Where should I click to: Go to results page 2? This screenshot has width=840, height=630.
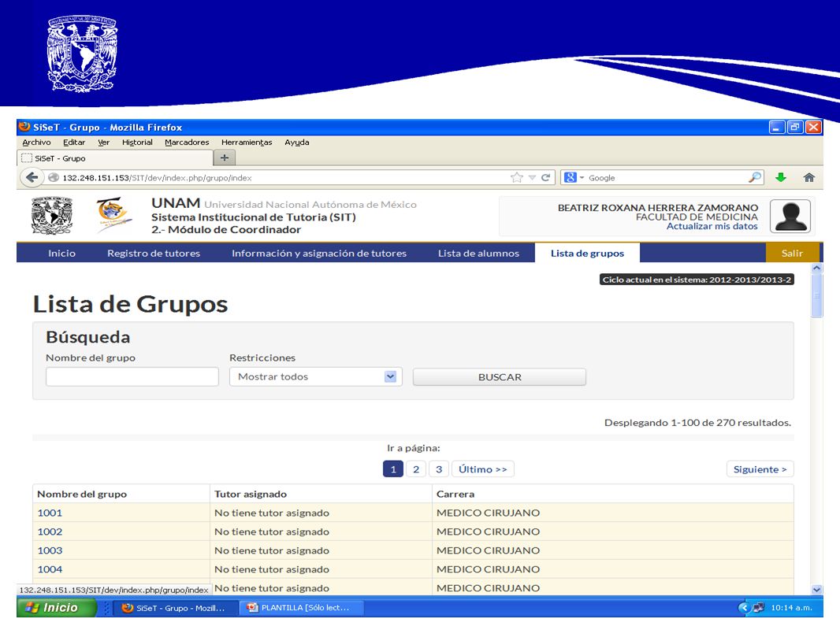coord(416,469)
